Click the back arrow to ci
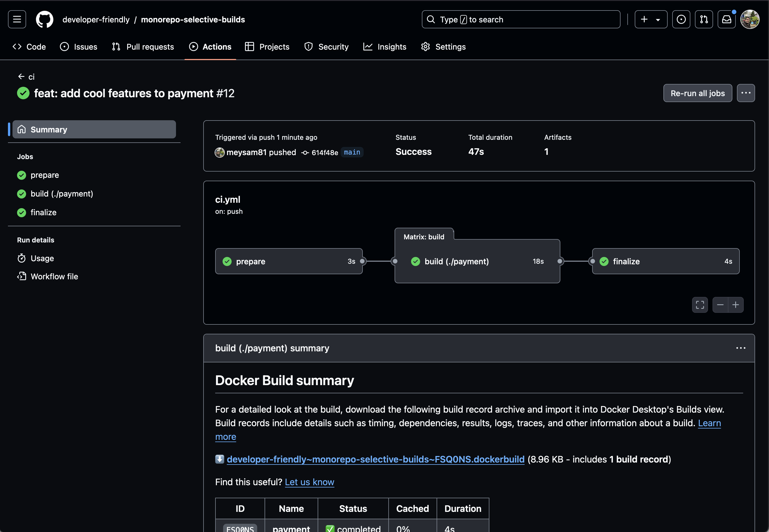 [21, 77]
